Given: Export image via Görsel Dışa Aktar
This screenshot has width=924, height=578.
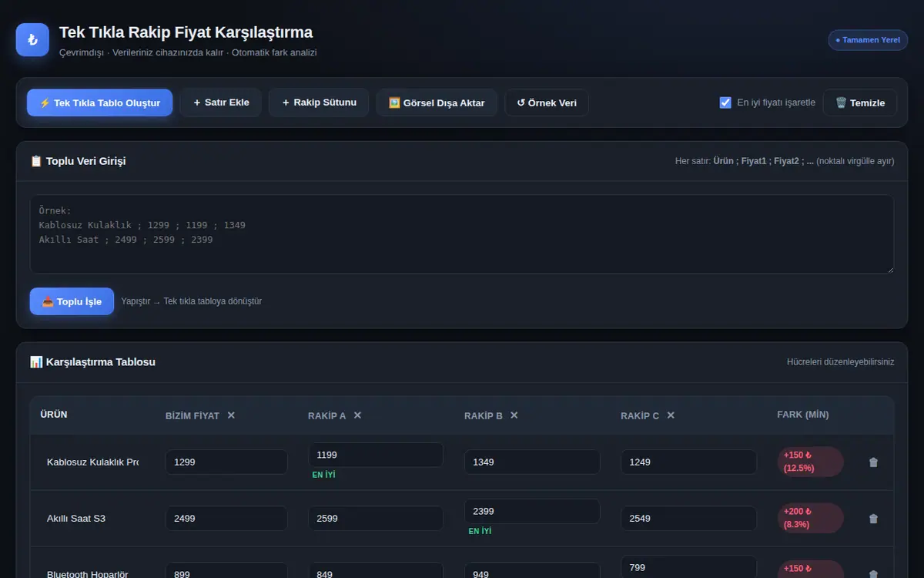Looking at the screenshot, I should point(437,102).
